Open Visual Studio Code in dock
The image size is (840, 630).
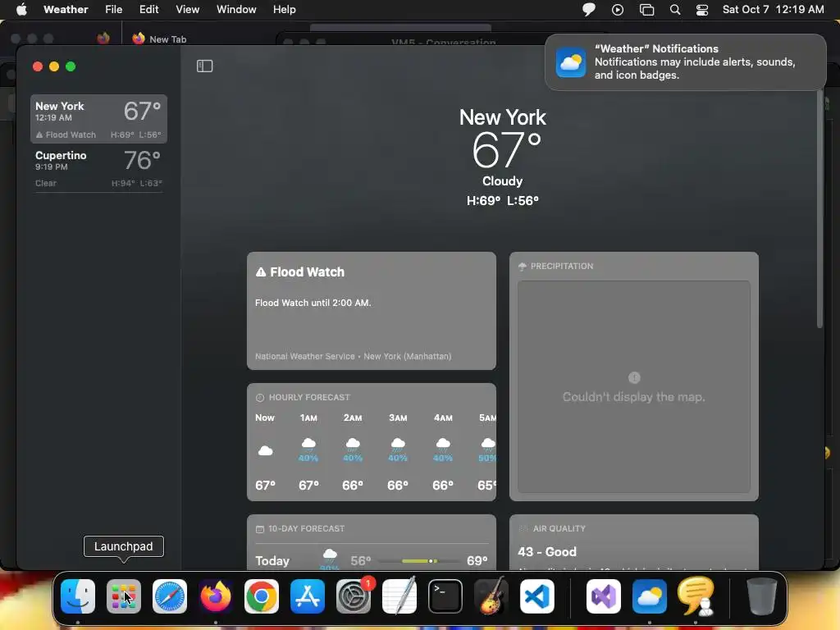tap(537, 596)
